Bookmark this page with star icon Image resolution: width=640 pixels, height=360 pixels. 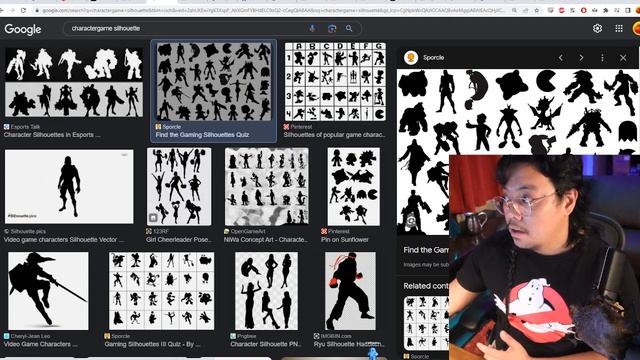coord(537,10)
